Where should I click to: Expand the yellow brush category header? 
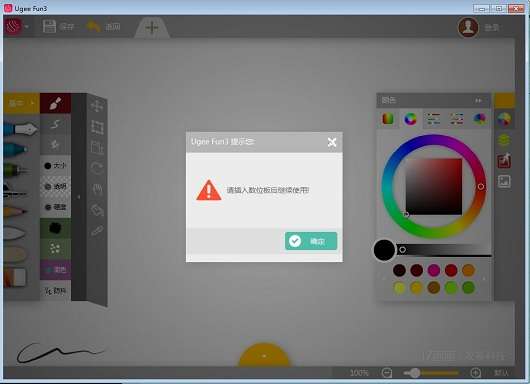21,103
